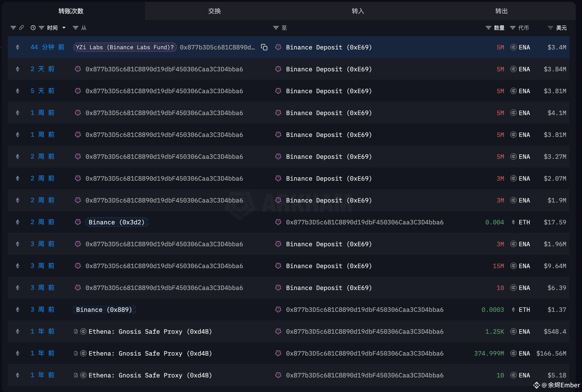Open the 交换 tab
The height and width of the screenshot is (392, 582).
pyautogui.click(x=214, y=11)
